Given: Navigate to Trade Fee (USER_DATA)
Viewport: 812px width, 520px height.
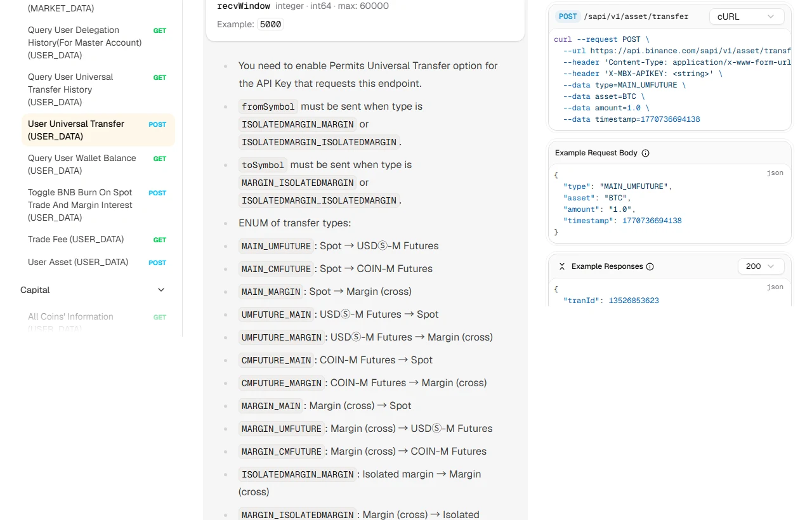Looking at the screenshot, I should (x=98, y=239).
